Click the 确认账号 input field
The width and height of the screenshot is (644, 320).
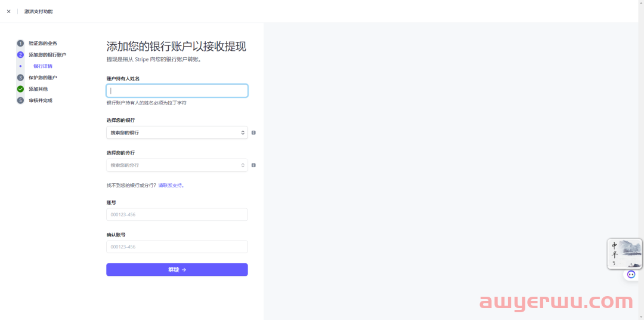click(x=177, y=247)
